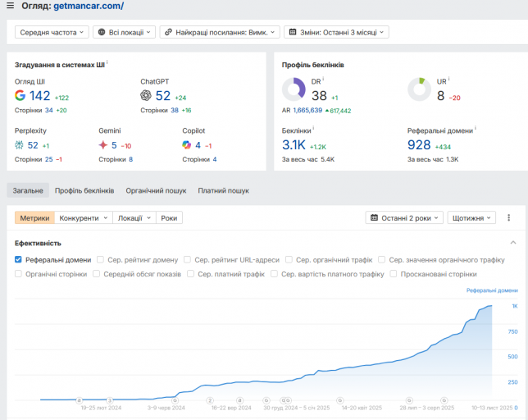Check Сер. рейтинг домену metric

point(100,259)
